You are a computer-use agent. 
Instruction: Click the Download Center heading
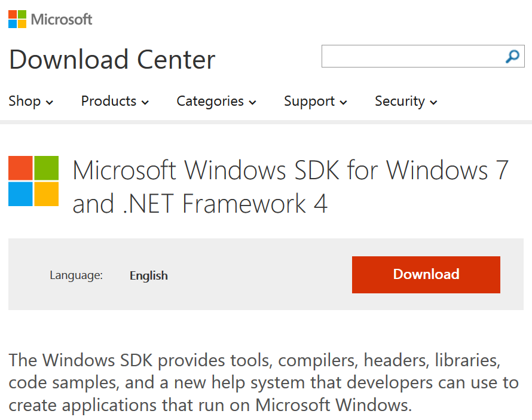(112, 59)
